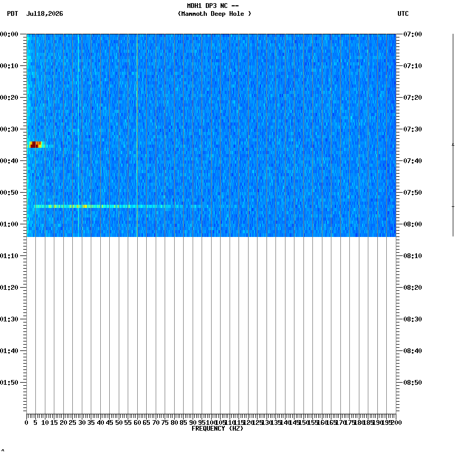Click the 0 Hz frequency axis label

pos(27,422)
